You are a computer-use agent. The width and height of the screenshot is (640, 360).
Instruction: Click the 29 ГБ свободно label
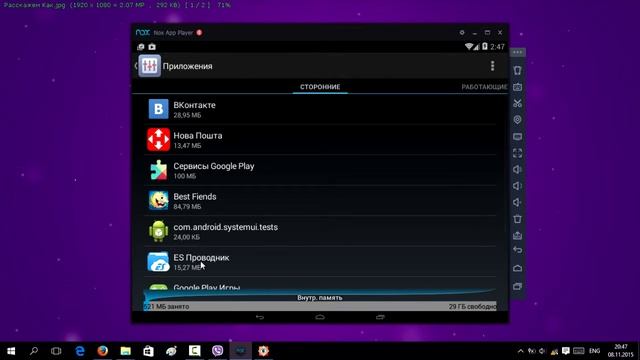pyautogui.click(x=472, y=307)
